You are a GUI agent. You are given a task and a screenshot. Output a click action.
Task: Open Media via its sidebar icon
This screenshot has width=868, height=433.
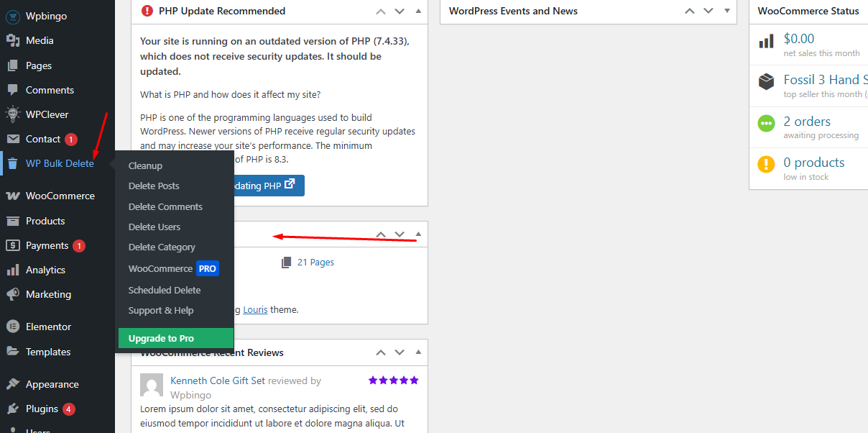click(x=12, y=40)
